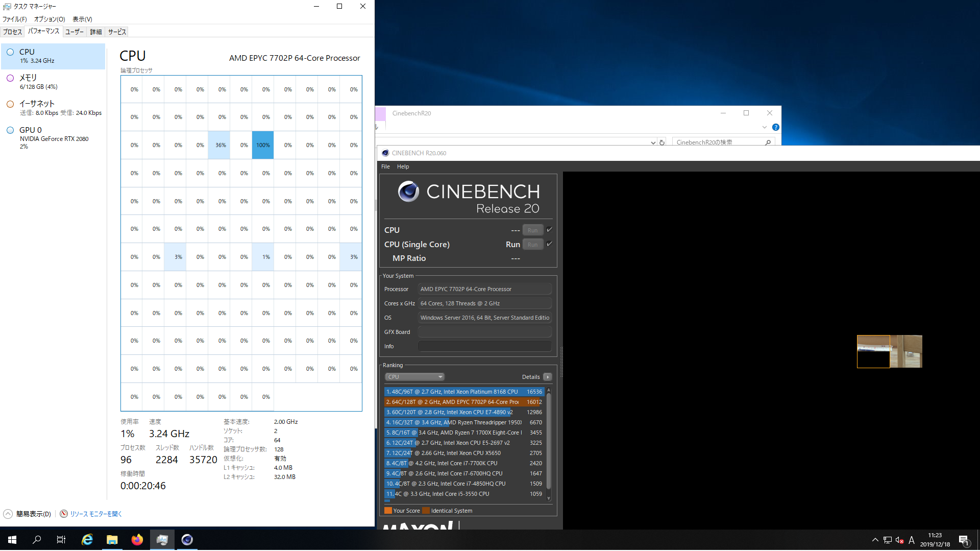Screen dimensions: 980x551
Task: Open オプション(O) menu in Task Manager
Action: coord(50,19)
